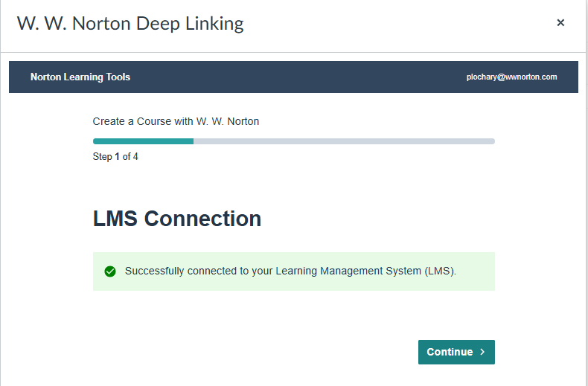This screenshot has height=386, width=588.
Task: Click the Continue button
Action: [456, 352]
